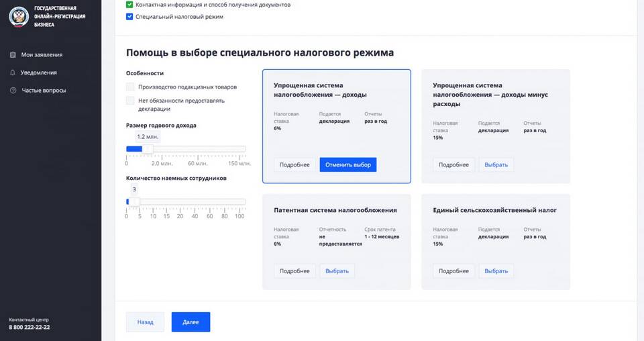Click the hired employees slider handle

(x=134, y=201)
